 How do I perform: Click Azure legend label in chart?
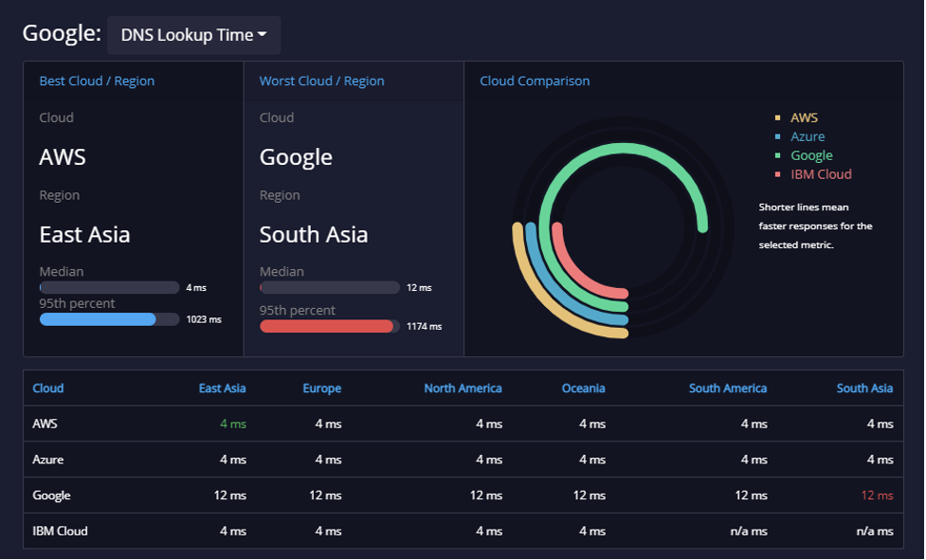pos(808,136)
